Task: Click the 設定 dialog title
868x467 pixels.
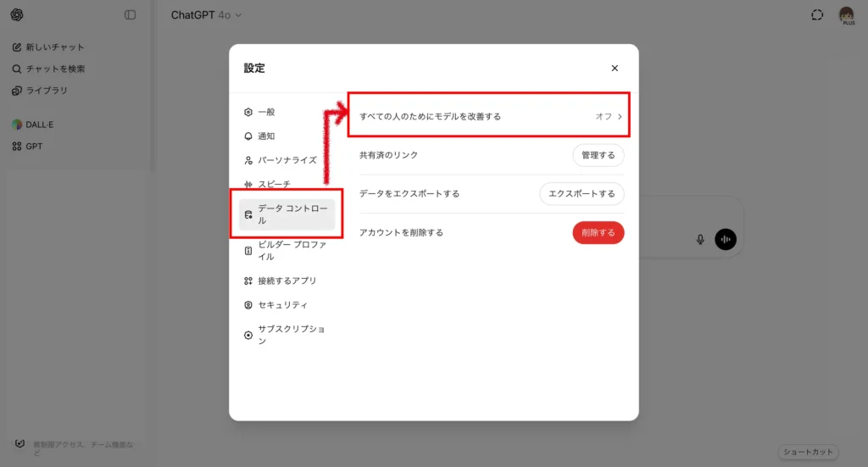Action: click(254, 68)
